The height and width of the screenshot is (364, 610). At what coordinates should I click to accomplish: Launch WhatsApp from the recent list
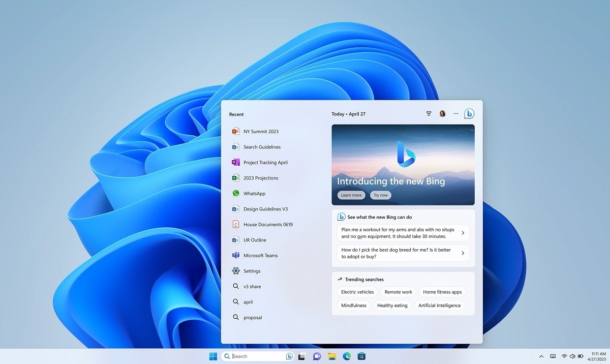click(x=249, y=194)
